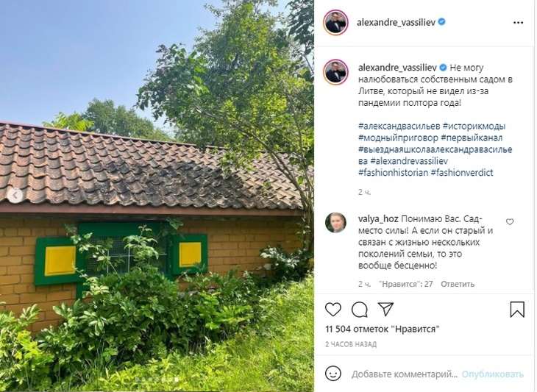The image size is (537, 392).
Task: Like the post with the heart icon
Action: (333, 310)
